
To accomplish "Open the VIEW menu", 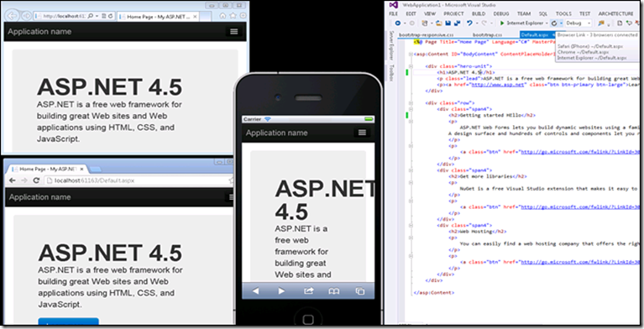I will point(430,13).
